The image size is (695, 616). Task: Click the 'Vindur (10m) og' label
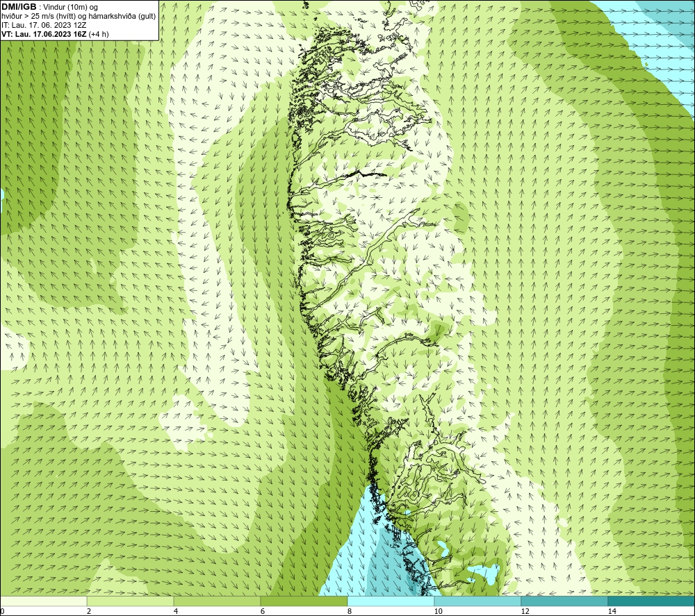70,8
